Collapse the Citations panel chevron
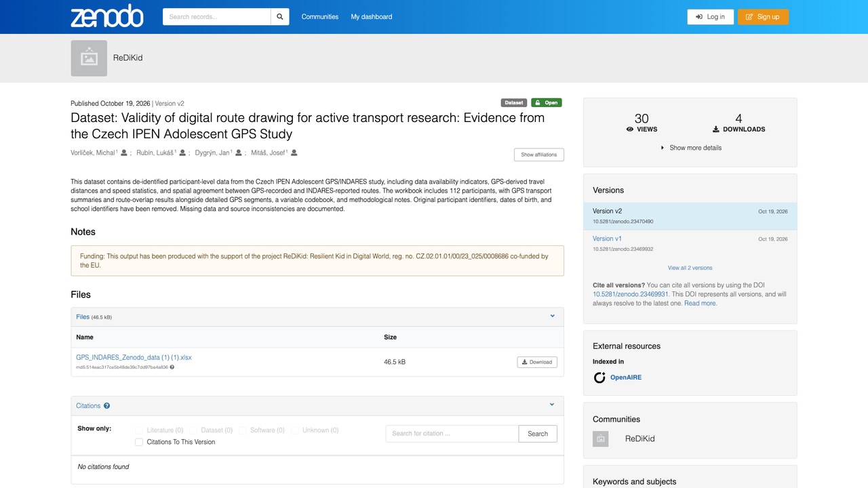 553,405
